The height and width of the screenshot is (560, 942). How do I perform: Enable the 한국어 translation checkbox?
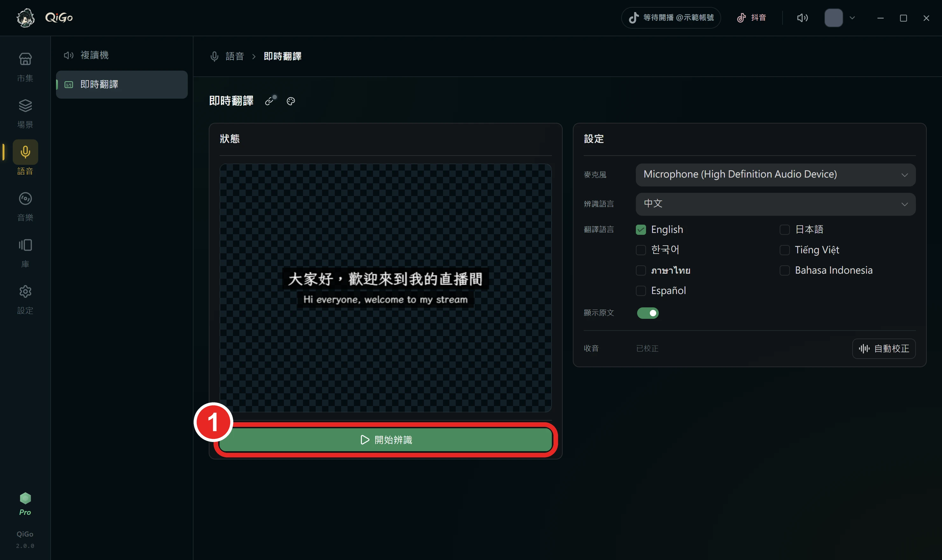tap(641, 250)
